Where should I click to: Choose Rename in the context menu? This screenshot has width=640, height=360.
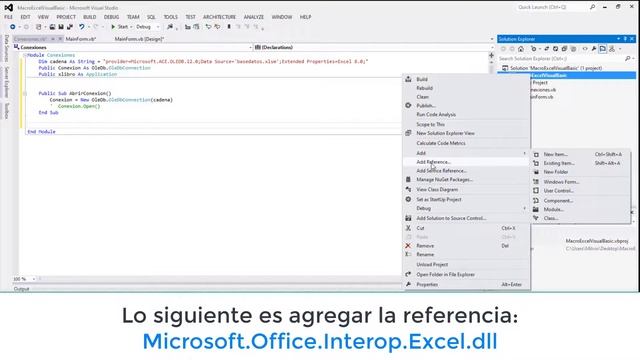pos(467,255)
